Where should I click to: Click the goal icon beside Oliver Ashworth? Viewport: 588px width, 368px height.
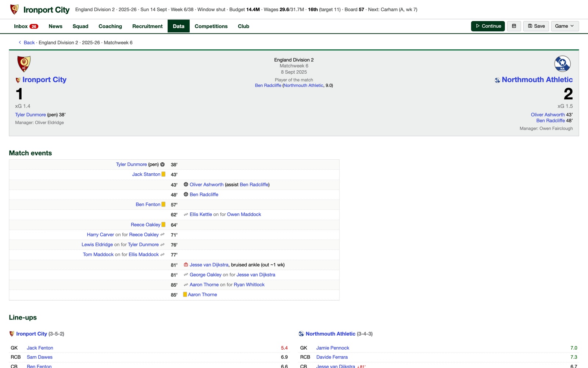pyautogui.click(x=186, y=184)
